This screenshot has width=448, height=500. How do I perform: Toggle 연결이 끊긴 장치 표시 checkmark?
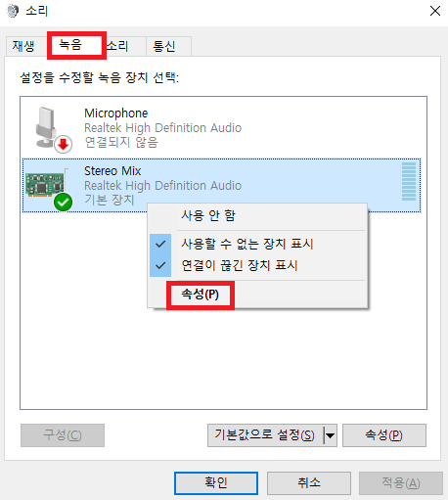[160, 265]
